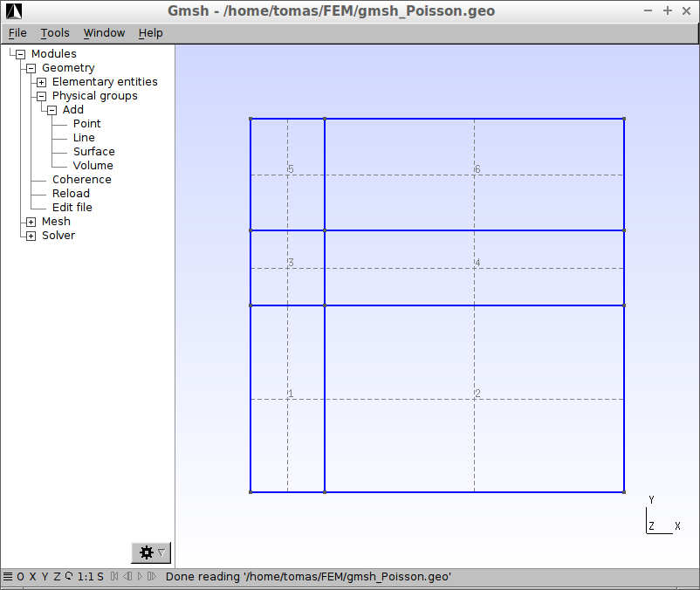Click the rotate view icon in status bar
Screen dimensions: 700x590
click(x=69, y=576)
